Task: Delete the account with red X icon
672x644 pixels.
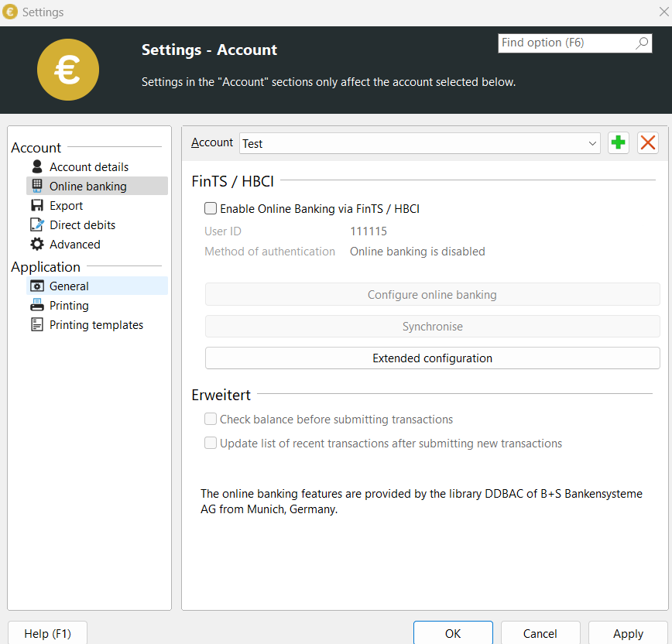Action: coord(648,142)
